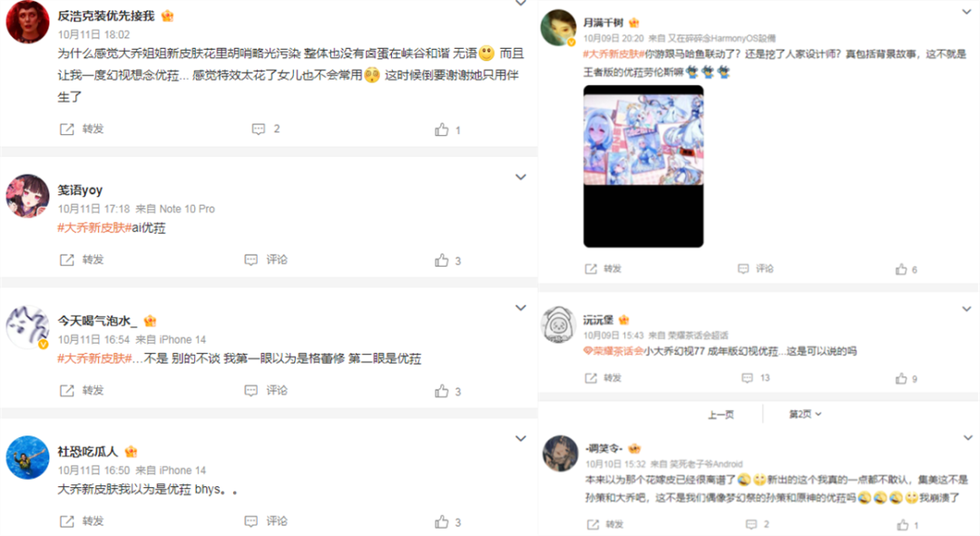Image resolution: width=980 pixels, height=536 pixels.
Task: Toggle like on 社恐吃瓜人's post
Action: [447, 521]
